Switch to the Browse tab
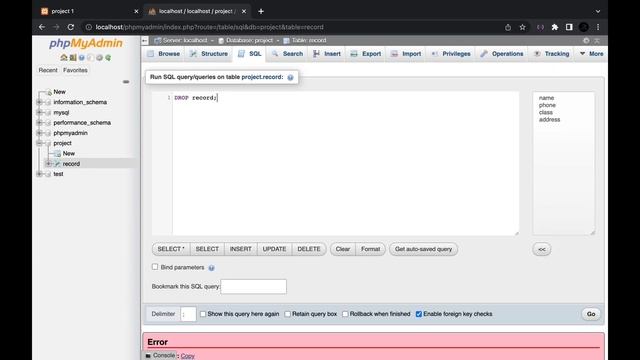The image size is (640, 360). coord(164,54)
